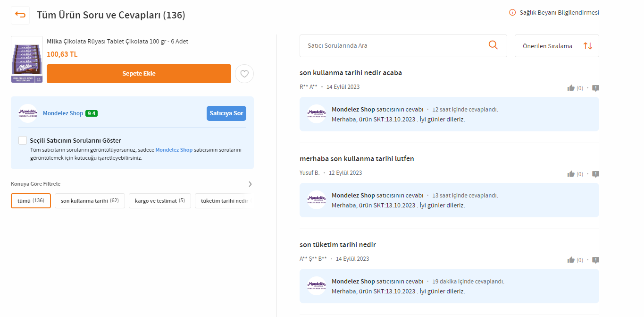Report the A** Ş** B** question

tap(595, 260)
